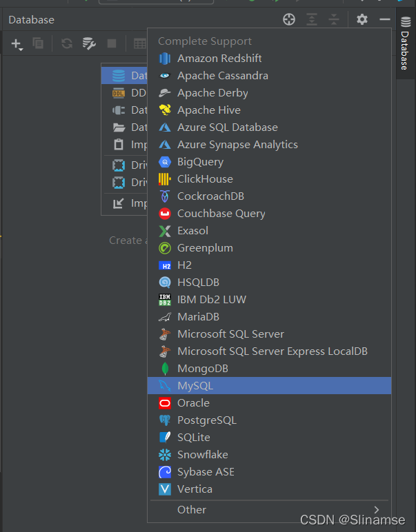Toggle the Database side tab

406,43
